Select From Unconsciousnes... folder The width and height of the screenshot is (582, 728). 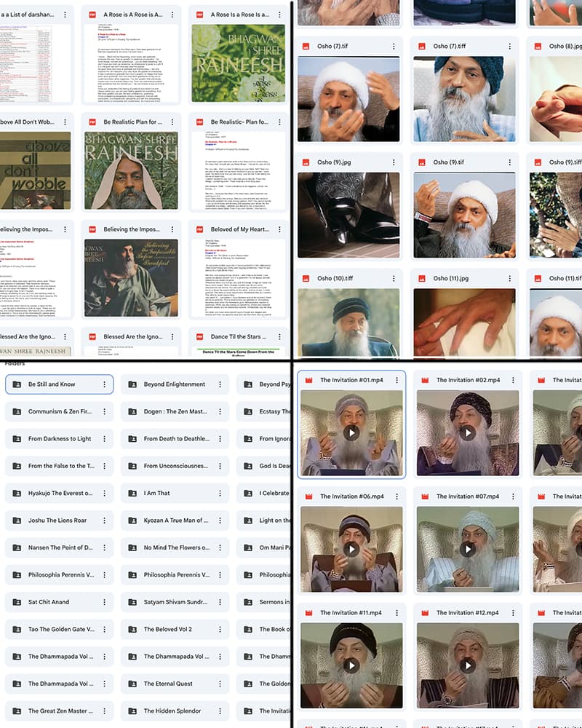[175, 466]
